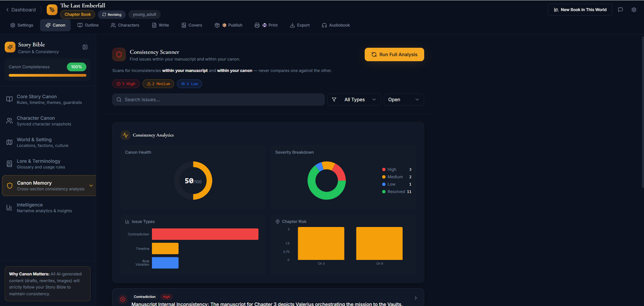The height and width of the screenshot is (306, 644).
Task: Open the Publish tab
Action: click(x=229, y=25)
